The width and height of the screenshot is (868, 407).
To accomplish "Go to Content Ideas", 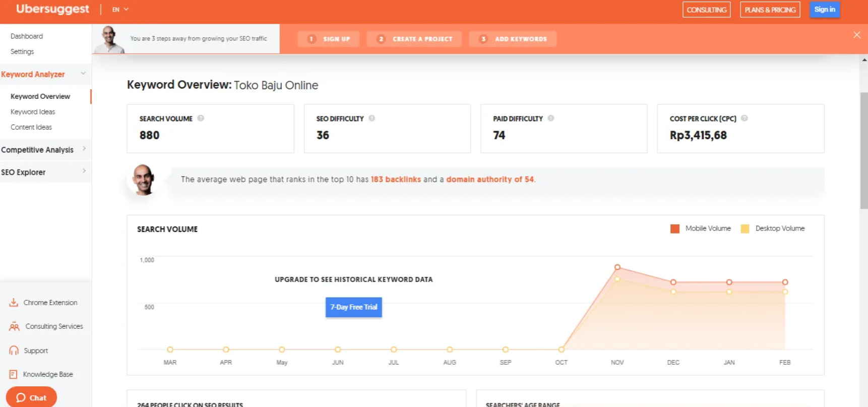I will (31, 127).
